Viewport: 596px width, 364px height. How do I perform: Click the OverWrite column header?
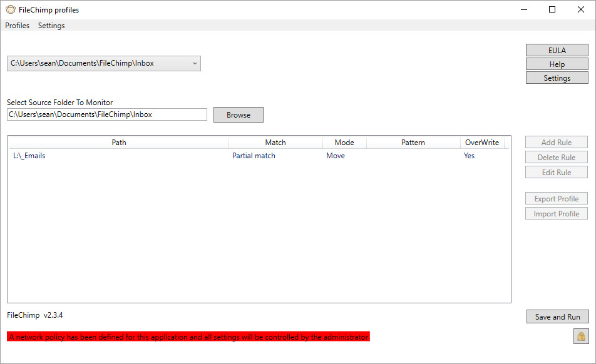482,143
